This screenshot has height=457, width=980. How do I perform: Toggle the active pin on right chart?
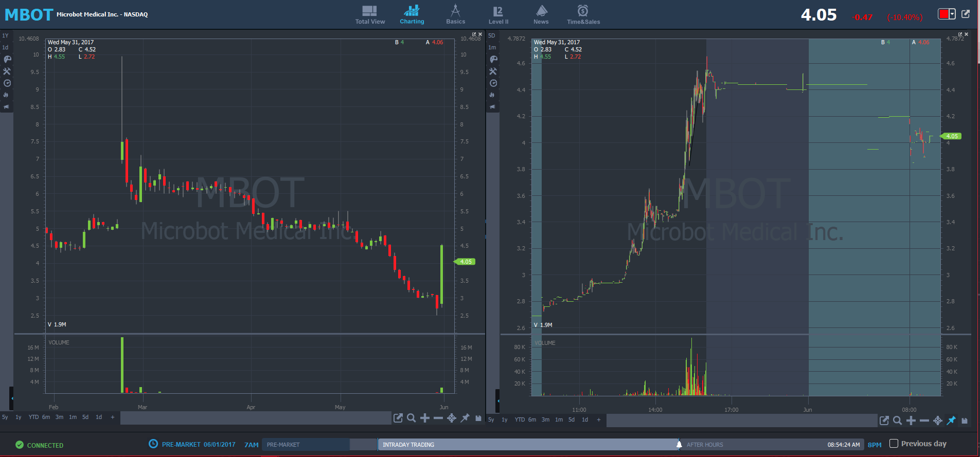(951, 421)
